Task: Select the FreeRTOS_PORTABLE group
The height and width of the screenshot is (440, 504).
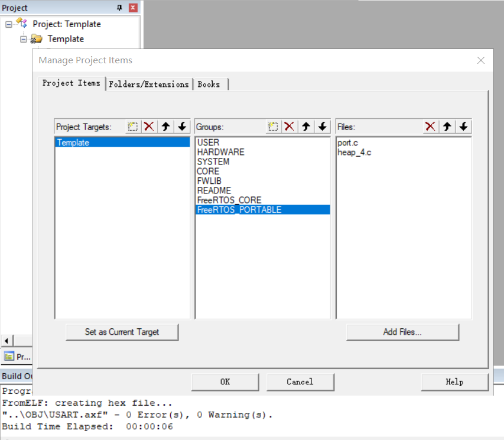Action: click(x=262, y=210)
